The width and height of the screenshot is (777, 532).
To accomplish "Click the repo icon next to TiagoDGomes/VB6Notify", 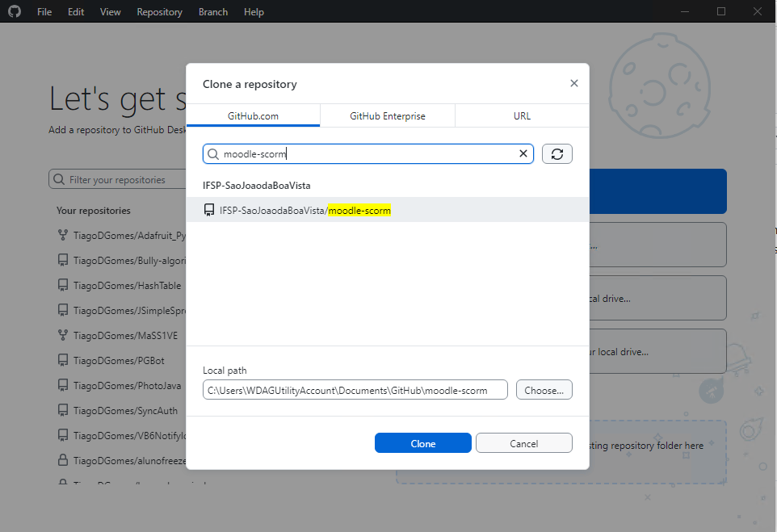I will (63, 435).
